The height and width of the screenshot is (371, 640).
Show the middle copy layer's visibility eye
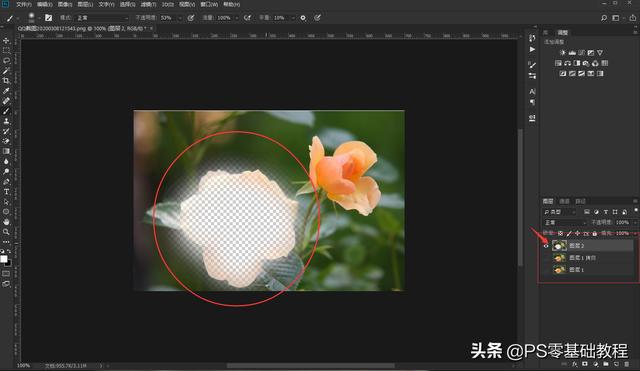pyautogui.click(x=546, y=258)
